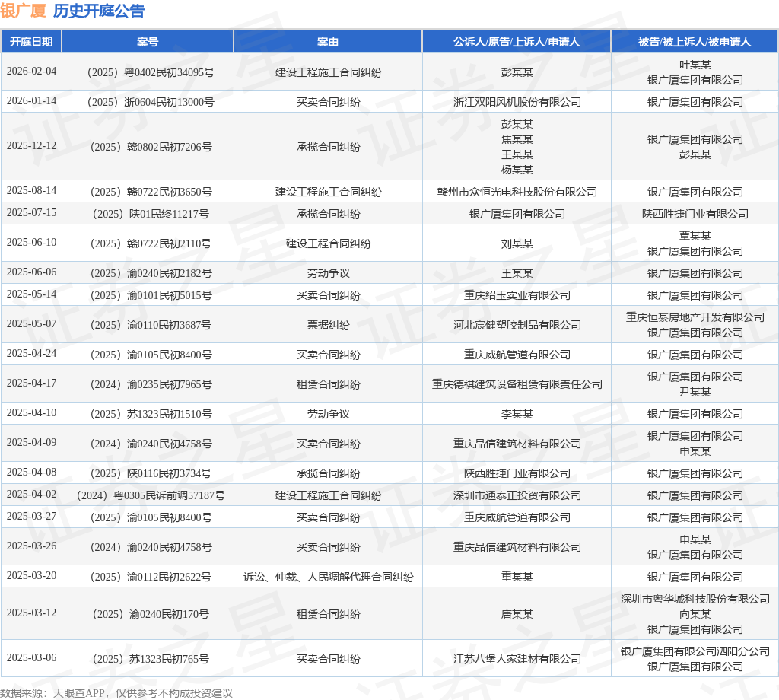Click 重庆品信建筑材料有限公司 in the 2025-03-26 row

point(517,548)
